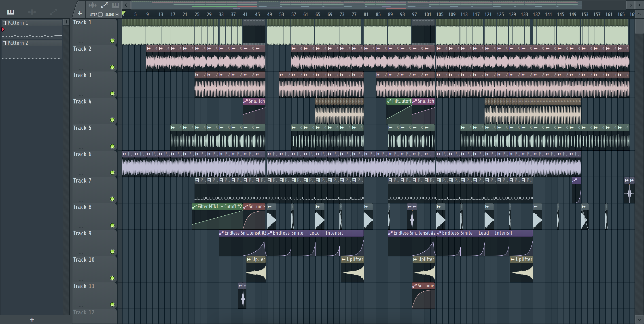
Task: Click the plus button beside the Step option
Action: pyautogui.click(x=80, y=13)
